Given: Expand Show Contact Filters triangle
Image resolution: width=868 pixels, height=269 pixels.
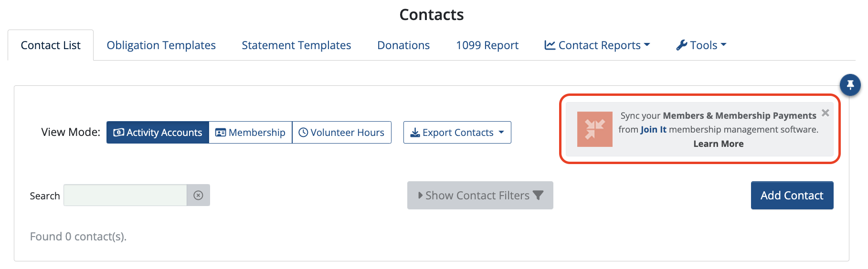Looking at the screenshot, I should pos(420,196).
